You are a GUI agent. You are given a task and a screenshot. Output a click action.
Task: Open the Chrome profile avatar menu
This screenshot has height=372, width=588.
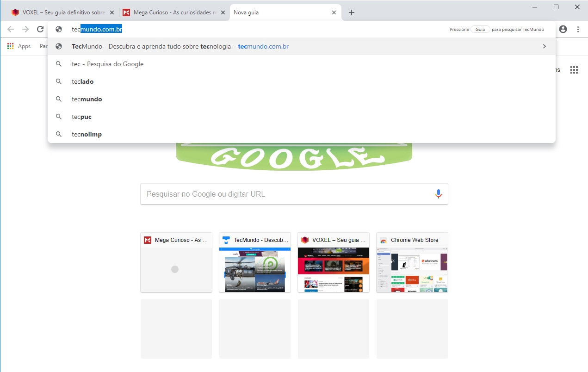point(563,29)
